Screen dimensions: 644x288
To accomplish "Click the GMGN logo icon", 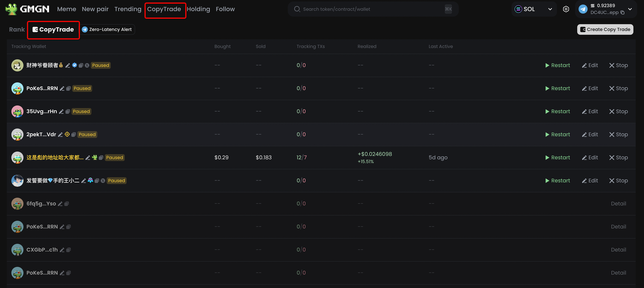I will (x=11, y=9).
